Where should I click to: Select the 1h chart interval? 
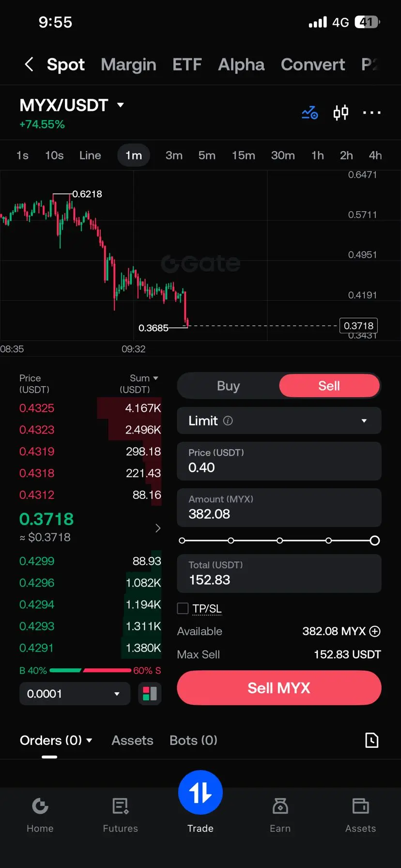[x=318, y=155]
